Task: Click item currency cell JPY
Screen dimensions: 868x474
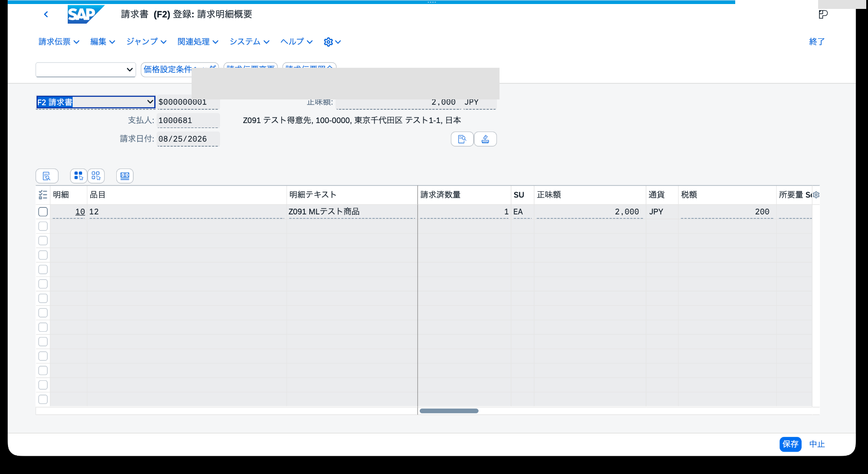Action: click(x=662, y=212)
